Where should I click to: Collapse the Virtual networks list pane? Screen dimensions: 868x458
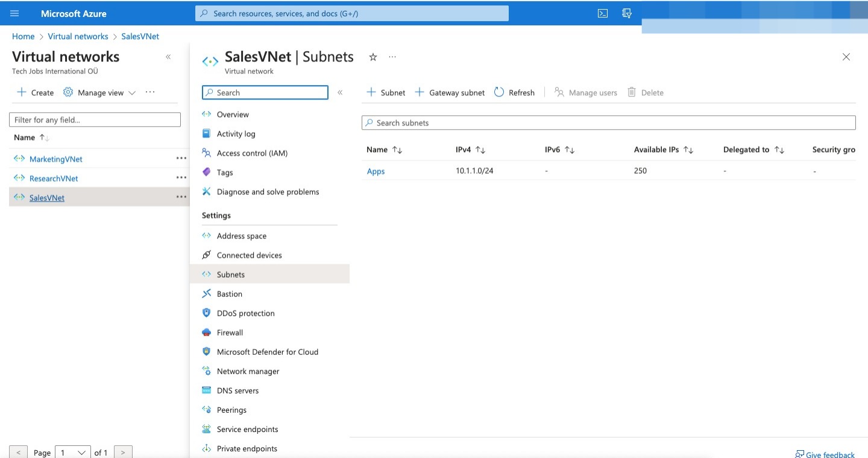point(168,57)
